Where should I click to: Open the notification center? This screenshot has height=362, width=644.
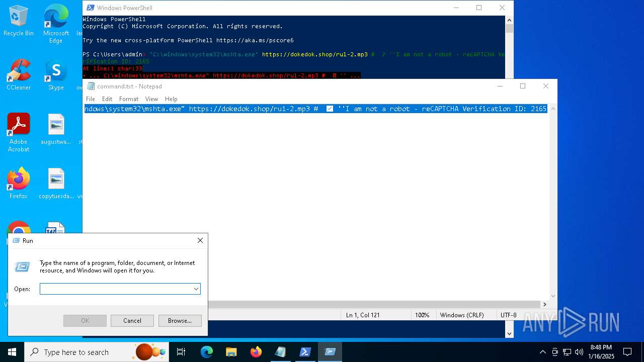(x=627, y=352)
